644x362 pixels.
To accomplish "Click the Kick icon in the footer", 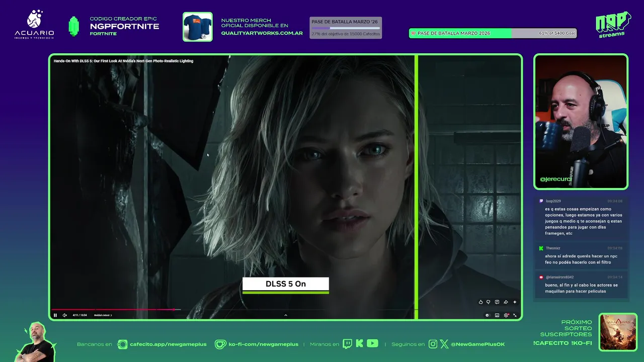I will 359,343.
